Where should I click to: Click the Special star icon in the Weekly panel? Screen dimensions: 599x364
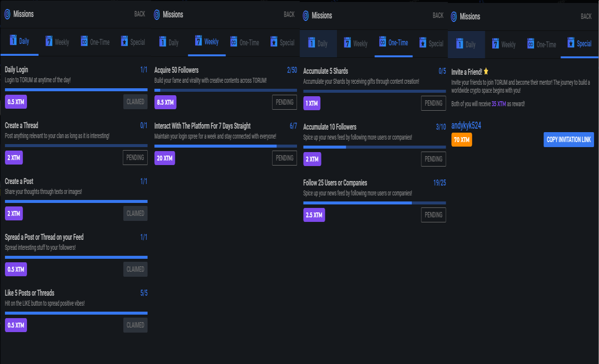click(x=274, y=42)
